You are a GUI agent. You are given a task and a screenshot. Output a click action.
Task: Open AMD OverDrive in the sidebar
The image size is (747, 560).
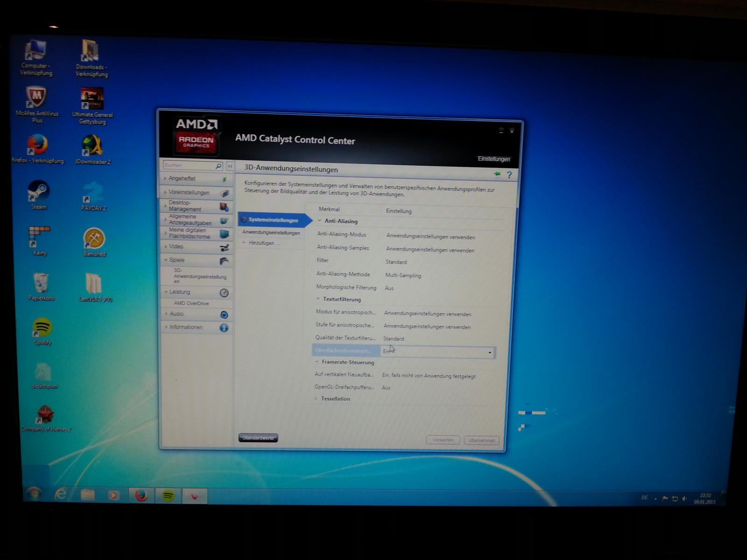pos(191,303)
